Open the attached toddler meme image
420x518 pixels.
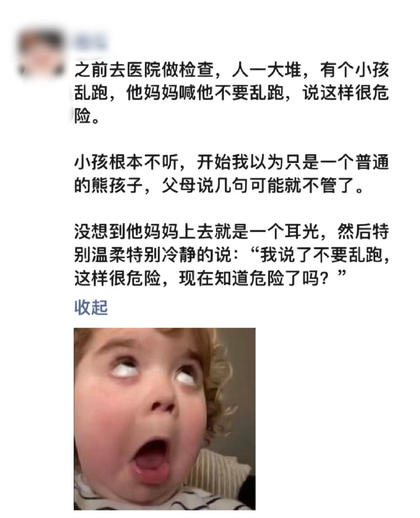[x=165, y=419]
